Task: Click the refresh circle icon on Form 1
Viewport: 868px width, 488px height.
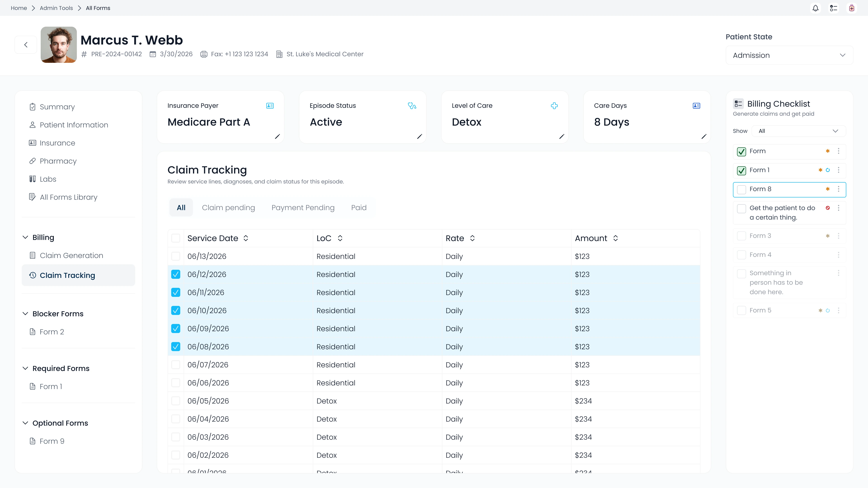Action: point(828,170)
